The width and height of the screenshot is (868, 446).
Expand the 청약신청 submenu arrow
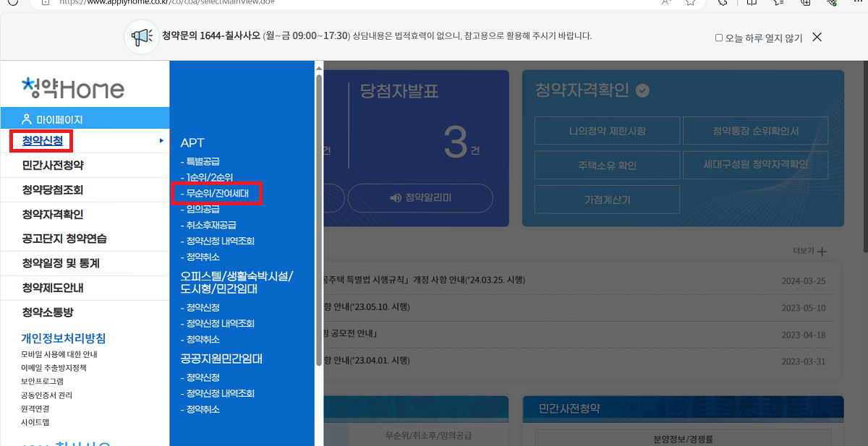(163, 141)
